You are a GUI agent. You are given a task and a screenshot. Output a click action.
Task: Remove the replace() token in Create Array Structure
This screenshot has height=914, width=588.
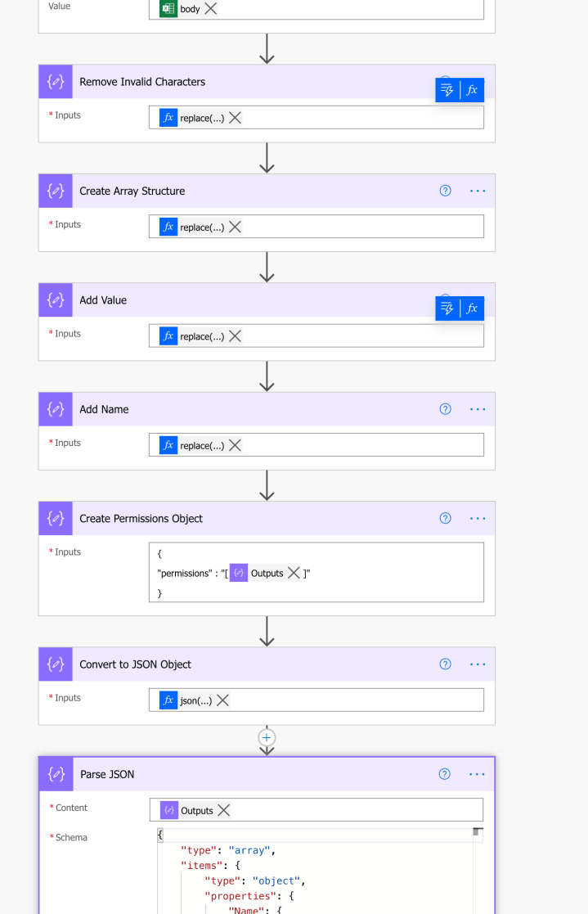(235, 227)
